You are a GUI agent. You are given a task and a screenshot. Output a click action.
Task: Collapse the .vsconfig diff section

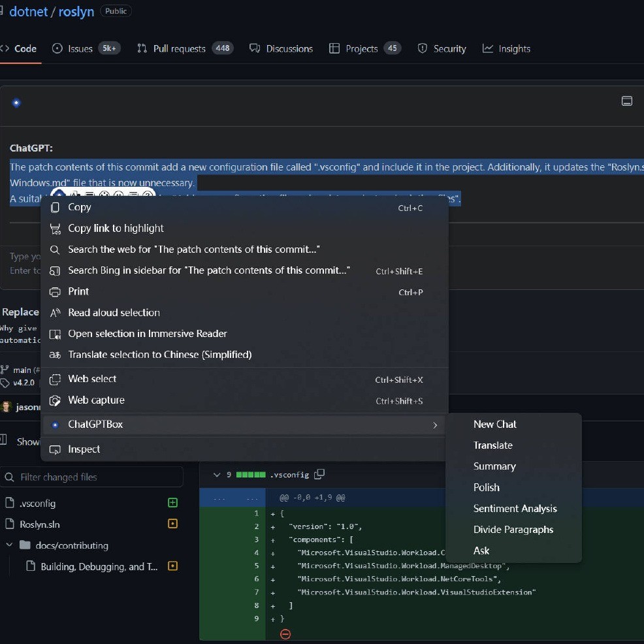point(217,475)
